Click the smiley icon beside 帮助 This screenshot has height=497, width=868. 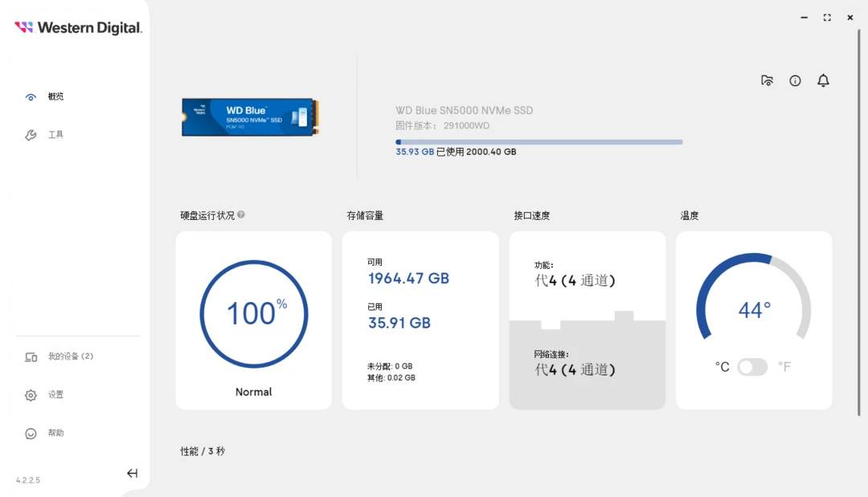31,434
